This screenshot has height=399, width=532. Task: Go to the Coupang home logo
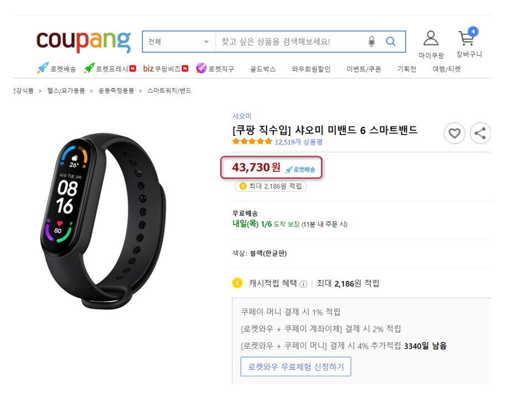(x=84, y=42)
